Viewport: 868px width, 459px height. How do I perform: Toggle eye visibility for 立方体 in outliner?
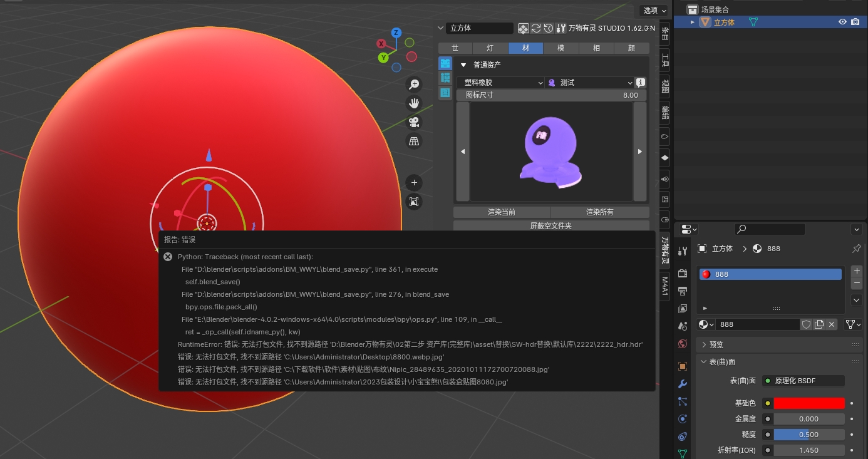coord(842,22)
